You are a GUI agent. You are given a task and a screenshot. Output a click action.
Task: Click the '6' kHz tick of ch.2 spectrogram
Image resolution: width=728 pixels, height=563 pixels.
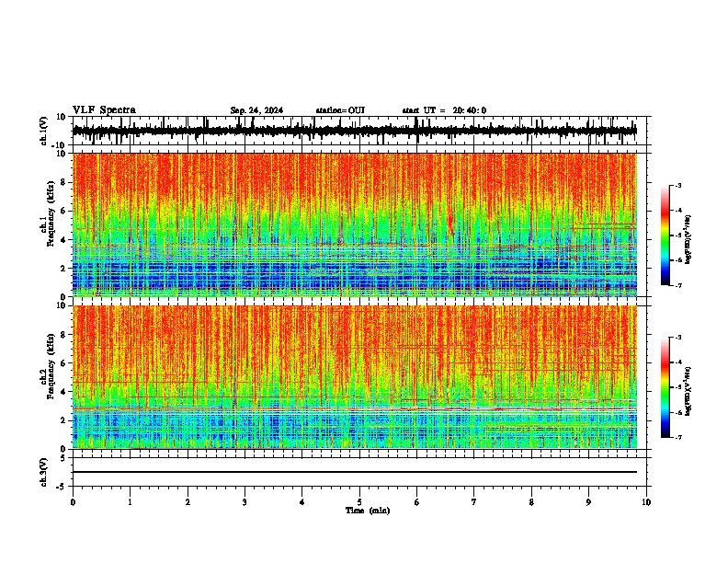[x=64, y=363]
